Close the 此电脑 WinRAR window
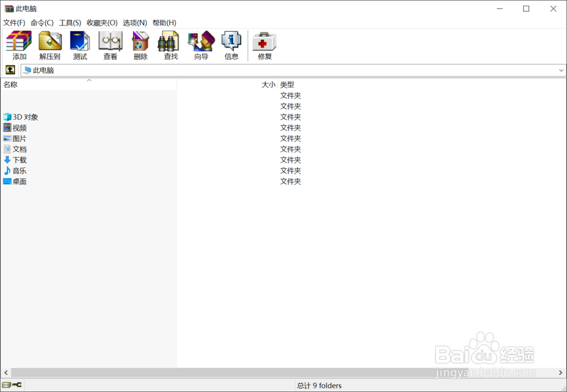This screenshot has height=392, width=567. click(x=553, y=8)
